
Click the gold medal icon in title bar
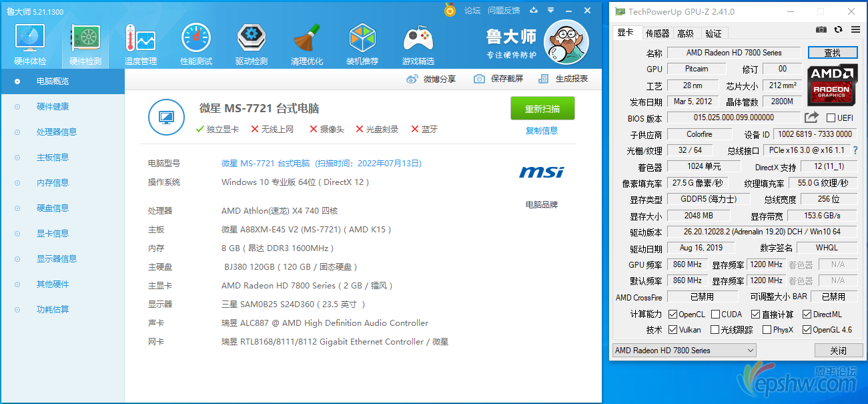(450, 10)
